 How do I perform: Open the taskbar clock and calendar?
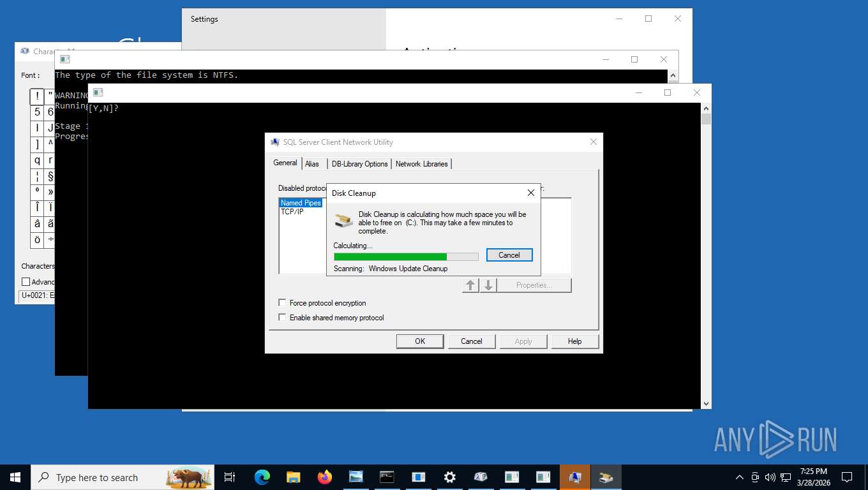[813, 477]
